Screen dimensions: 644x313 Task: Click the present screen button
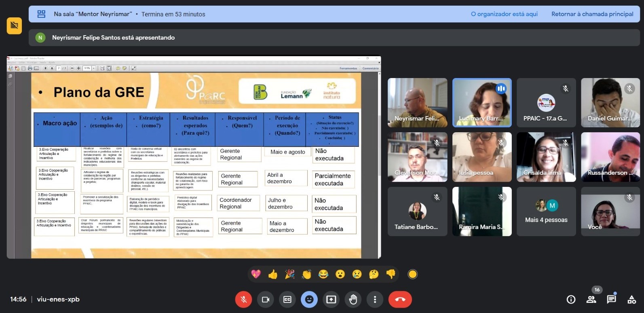331,299
